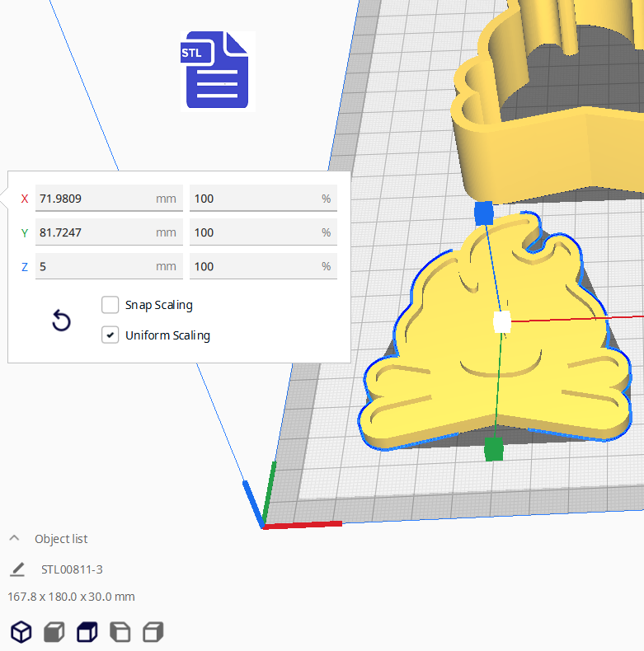Switch to the 3D view cube icon

[x=21, y=632]
